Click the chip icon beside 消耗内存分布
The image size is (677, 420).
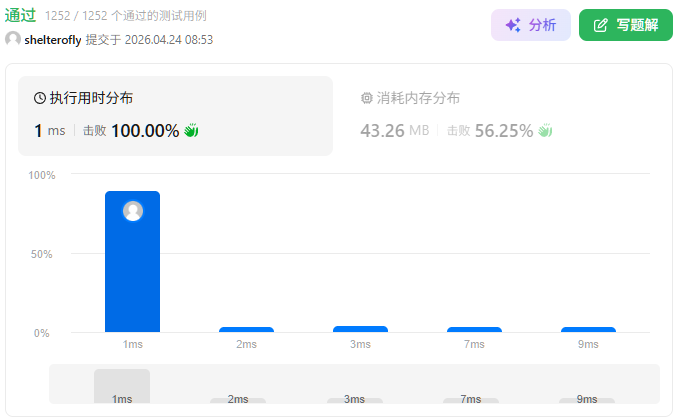pyautogui.click(x=366, y=98)
